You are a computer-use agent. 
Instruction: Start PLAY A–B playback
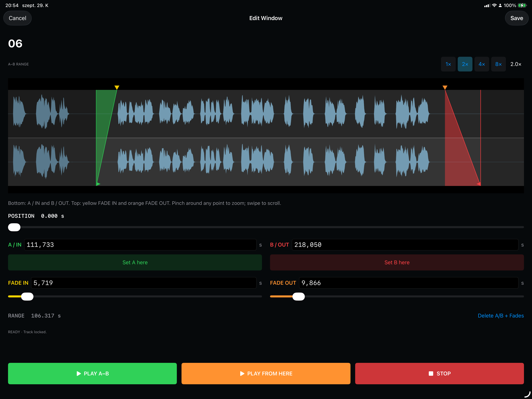(92, 374)
